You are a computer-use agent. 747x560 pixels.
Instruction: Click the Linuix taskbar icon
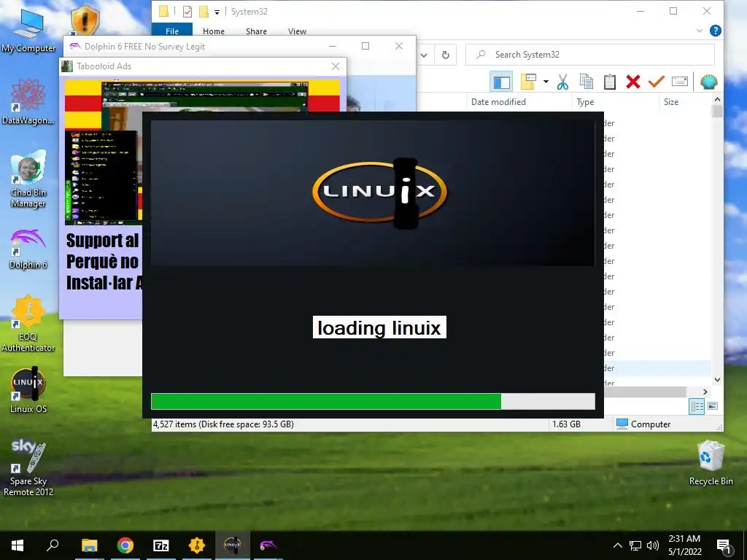pos(232,545)
